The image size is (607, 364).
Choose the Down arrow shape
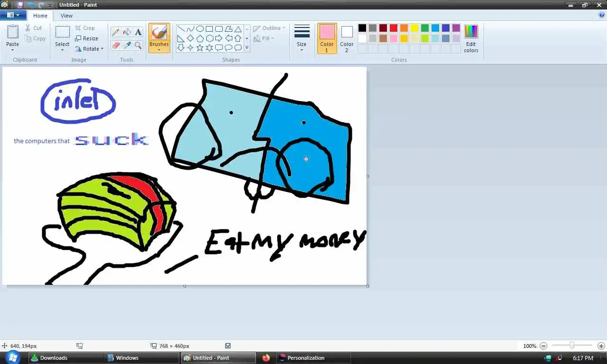[181, 48]
